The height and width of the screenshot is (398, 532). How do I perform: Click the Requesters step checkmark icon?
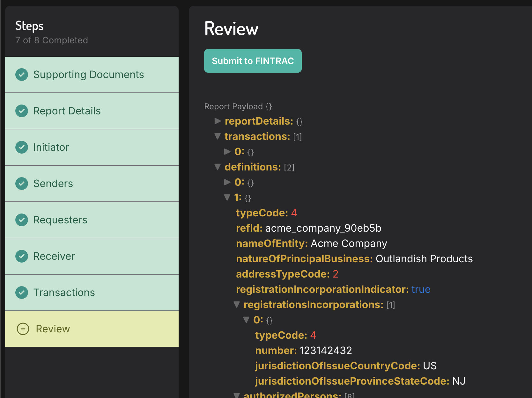coord(22,220)
